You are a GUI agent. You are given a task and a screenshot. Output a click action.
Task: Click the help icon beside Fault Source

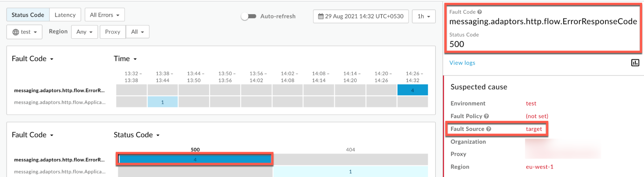488,129
